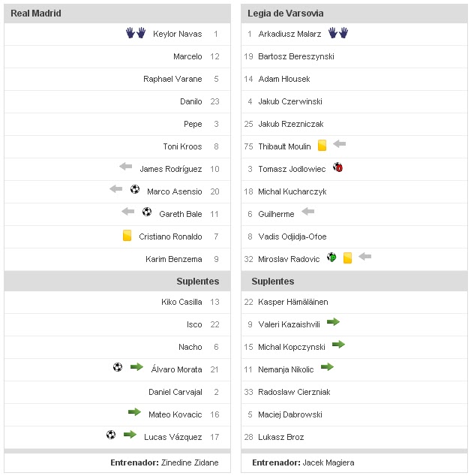Click the goal ball next to Lucas Vázquez
The image size is (471, 476).
(x=111, y=435)
